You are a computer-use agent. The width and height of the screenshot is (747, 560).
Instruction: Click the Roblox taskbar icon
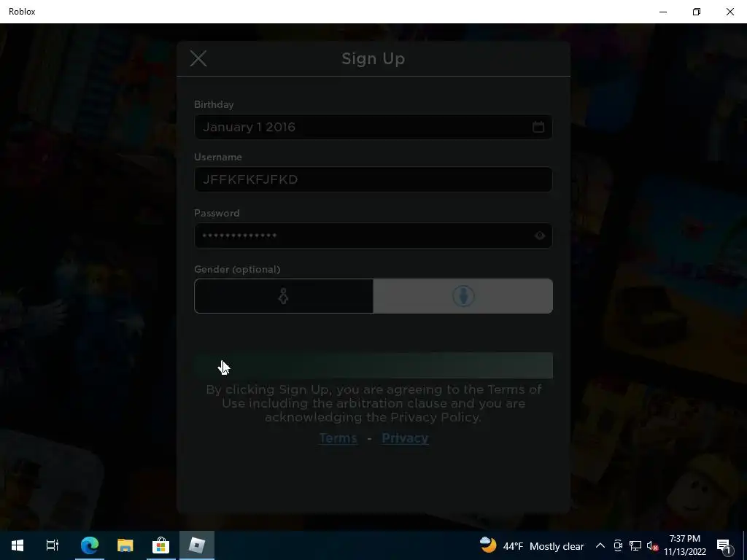pyautogui.click(x=196, y=545)
